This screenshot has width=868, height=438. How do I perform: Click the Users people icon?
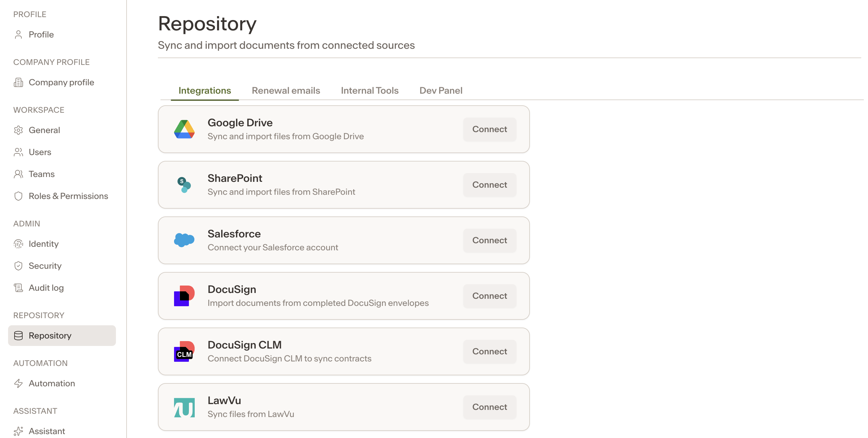[x=18, y=152]
